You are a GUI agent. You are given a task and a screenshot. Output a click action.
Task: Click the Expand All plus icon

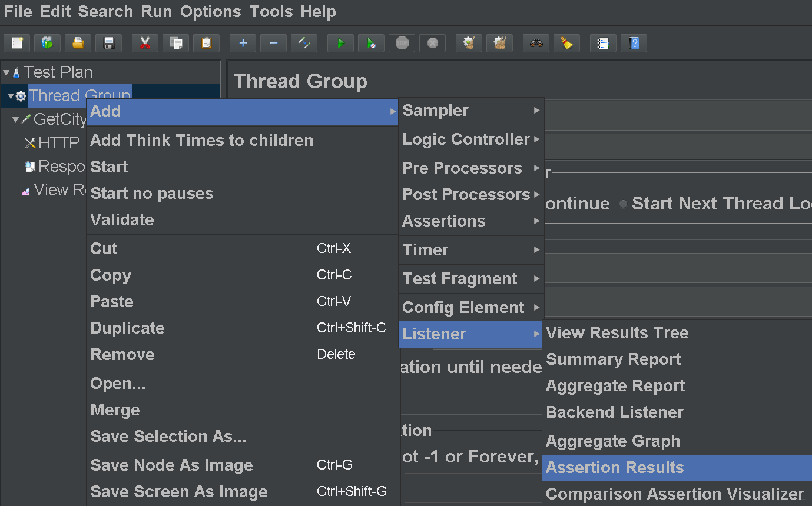243,43
